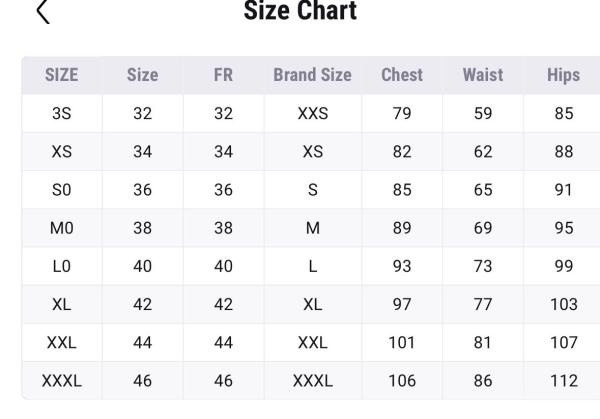Select the M0 size row label
The image size is (600, 419).
click(x=62, y=228)
